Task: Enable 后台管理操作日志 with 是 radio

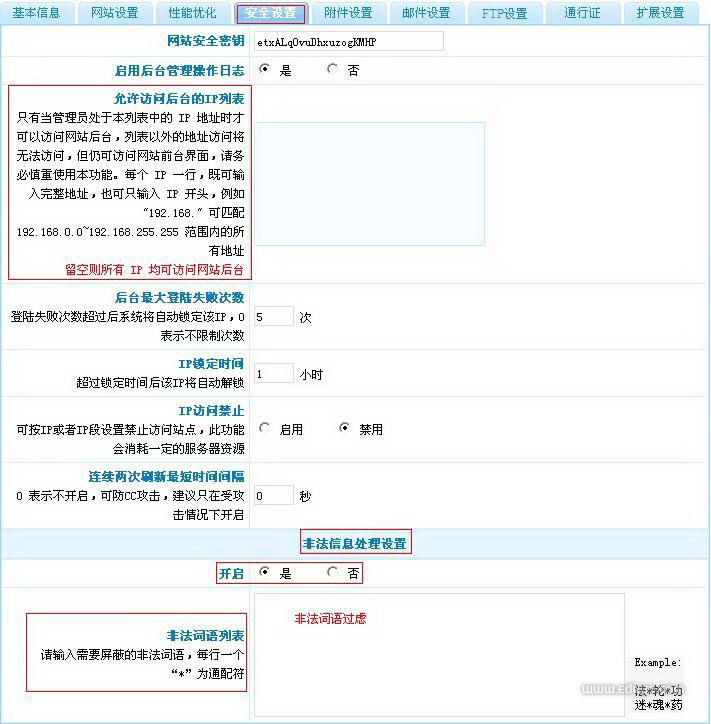Action: click(265, 70)
